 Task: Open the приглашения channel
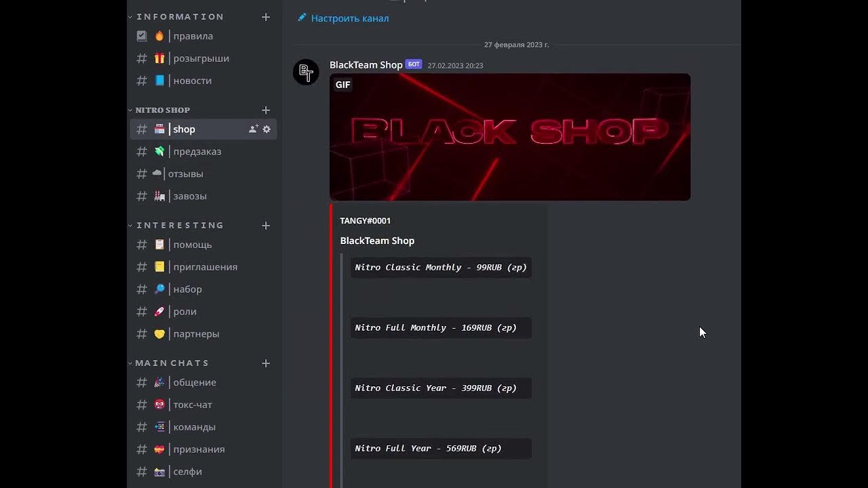pos(203,267)
